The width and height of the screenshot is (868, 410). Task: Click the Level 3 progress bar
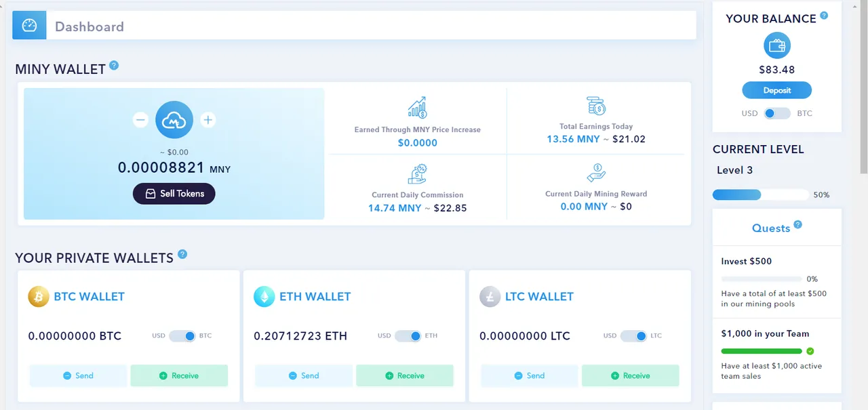(761, 194)
